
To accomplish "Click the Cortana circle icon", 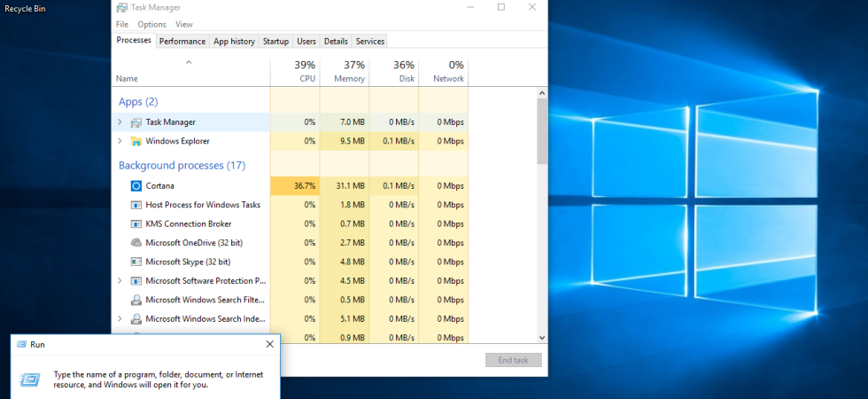I will click(x=136, y=186).
